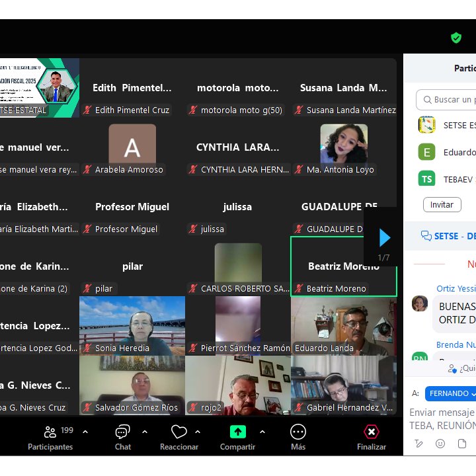Image resolution: width=476 pixels, height=476 pixels.
Task: Click the green Compartir screen icon
Action: coord(237,432)
